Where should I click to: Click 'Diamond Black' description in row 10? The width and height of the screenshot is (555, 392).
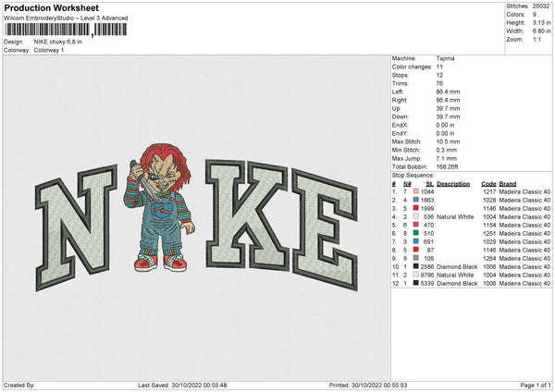(457, 266)
